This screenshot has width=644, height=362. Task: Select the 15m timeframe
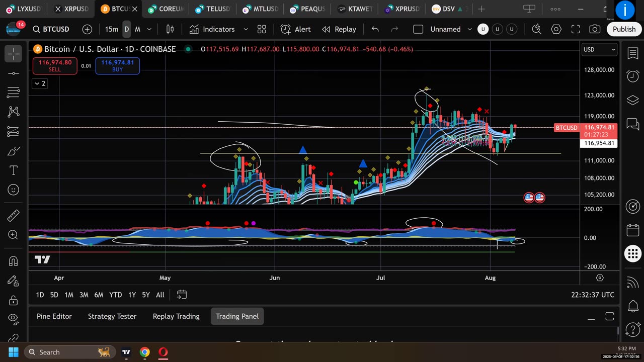112,29
